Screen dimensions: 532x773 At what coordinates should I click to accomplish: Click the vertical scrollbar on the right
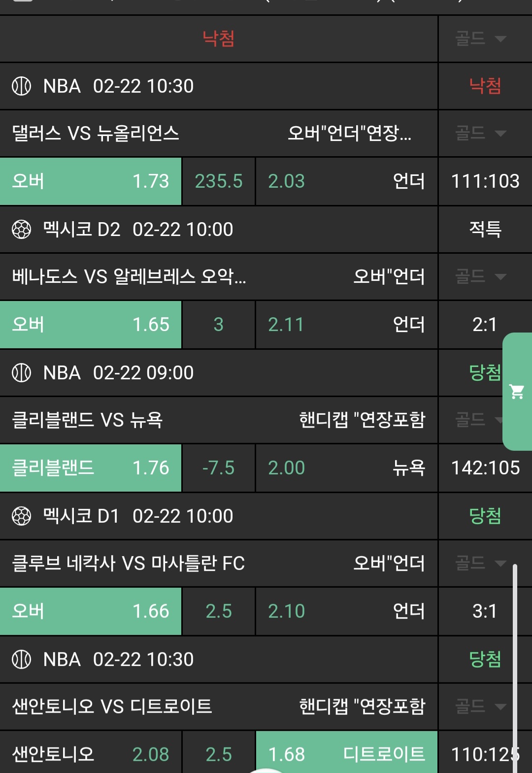tap(515, 665)
